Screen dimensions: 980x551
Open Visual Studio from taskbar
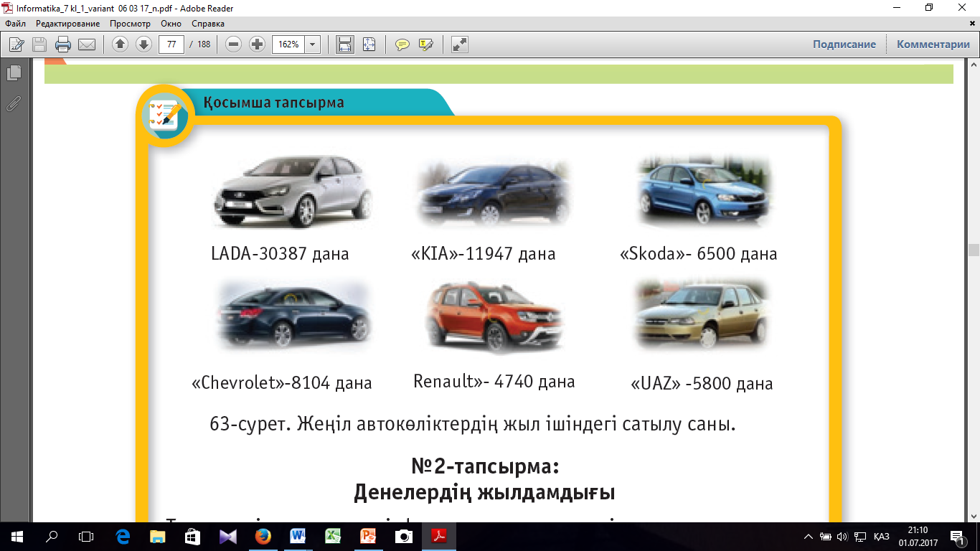pyautogui.click(x=228, y=536)
